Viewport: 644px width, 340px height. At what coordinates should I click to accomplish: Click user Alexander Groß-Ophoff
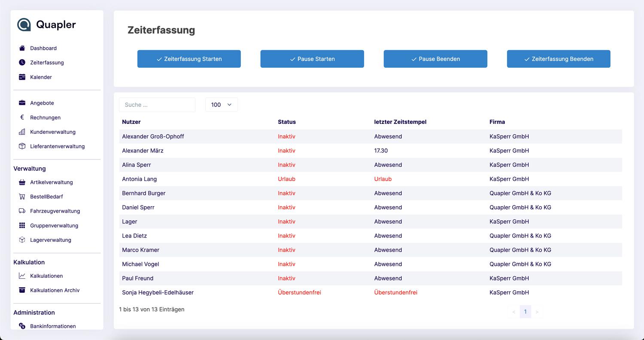coord(153,136)
